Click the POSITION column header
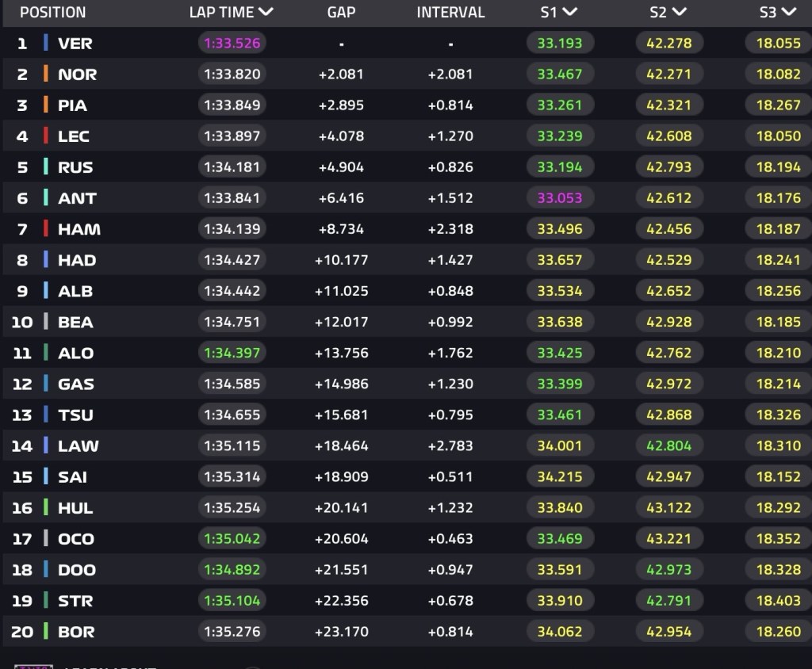 [x=53, y=12]
